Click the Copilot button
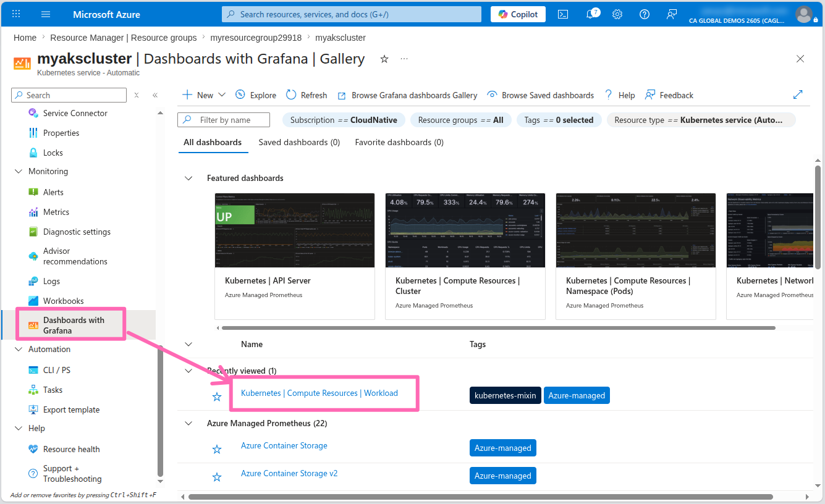The image size is (825, 504). (518, 14)
